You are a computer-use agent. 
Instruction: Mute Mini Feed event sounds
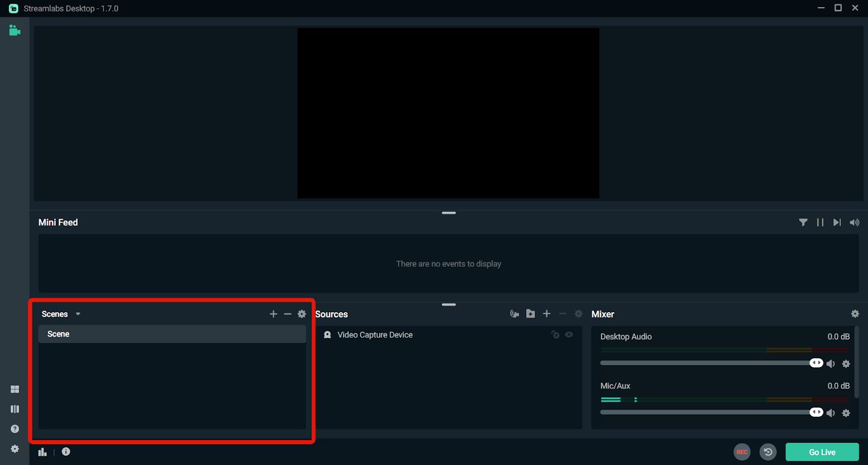click(854, 222)
